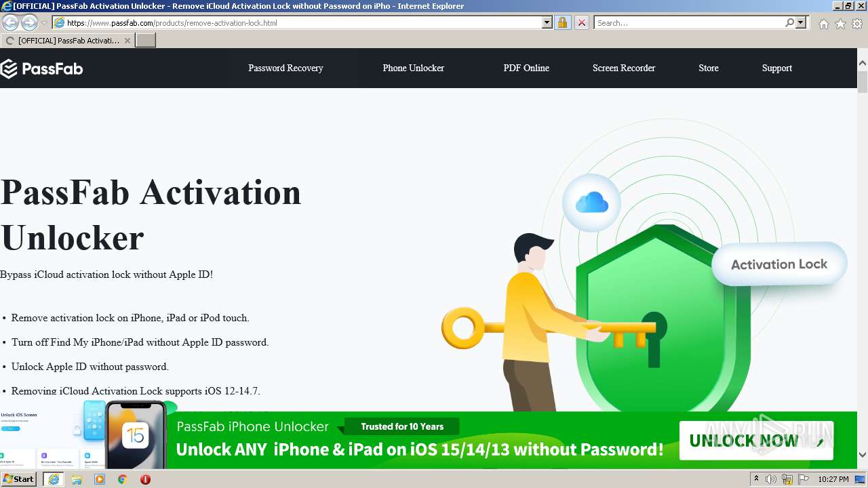Click 'Unlock Apple ID without password.' bullet
Image resolution: width=868 pixels, height=488 pixels.
(90, 367)
